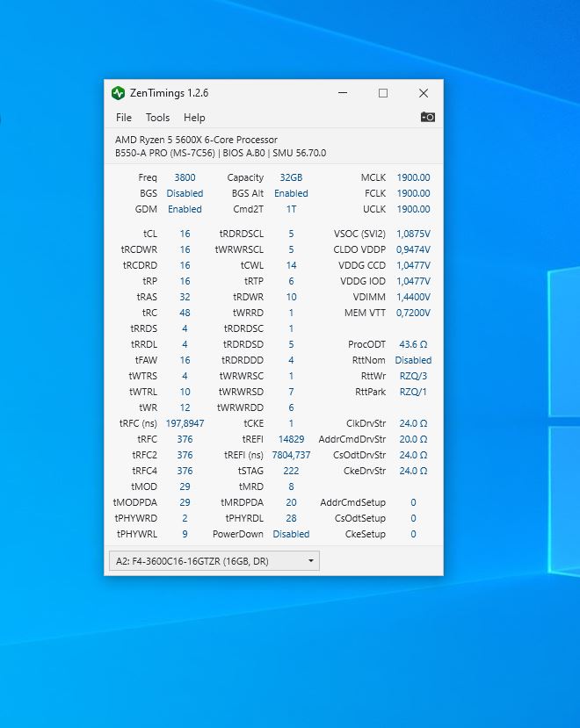Click the FCLK value 1900.00
The image size is (580, 728).
[413, 193]
